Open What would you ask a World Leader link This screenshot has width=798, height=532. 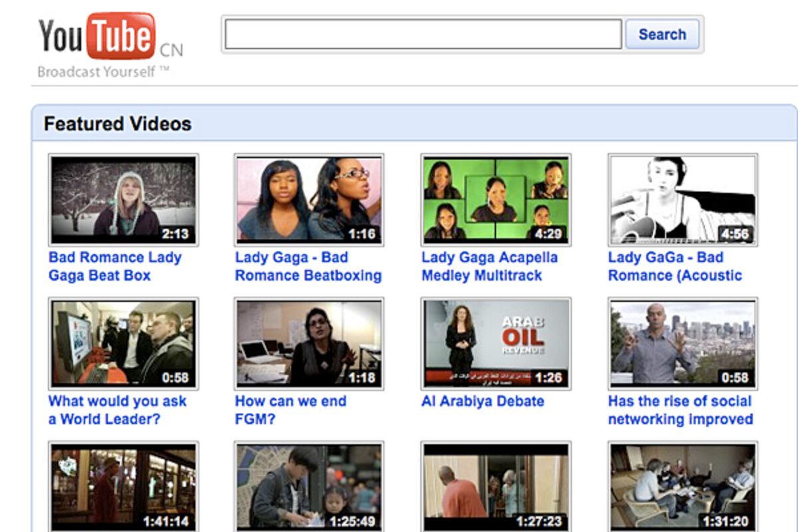pos(117,410)
